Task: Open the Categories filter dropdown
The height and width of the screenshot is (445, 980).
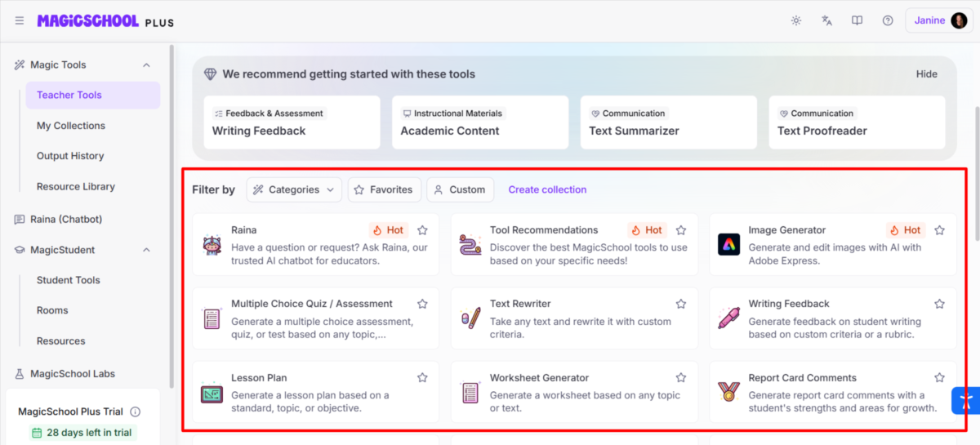Action: tap(294, 189)
